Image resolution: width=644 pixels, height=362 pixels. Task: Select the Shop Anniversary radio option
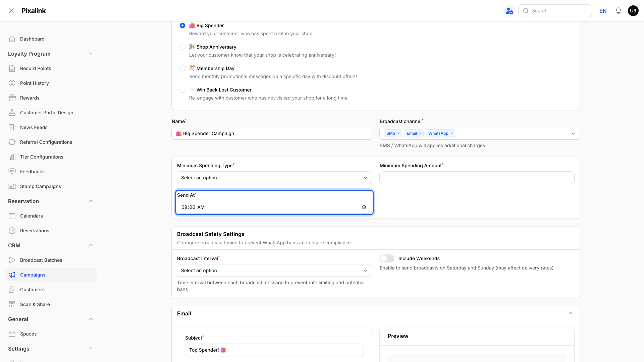[x=182, y=47]
